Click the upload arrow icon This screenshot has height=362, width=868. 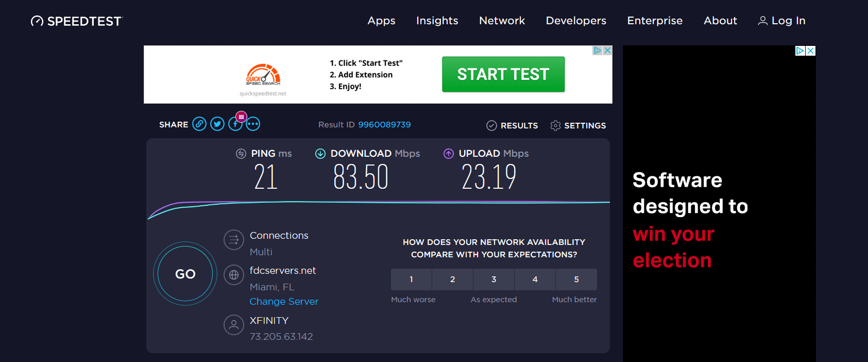449,154
